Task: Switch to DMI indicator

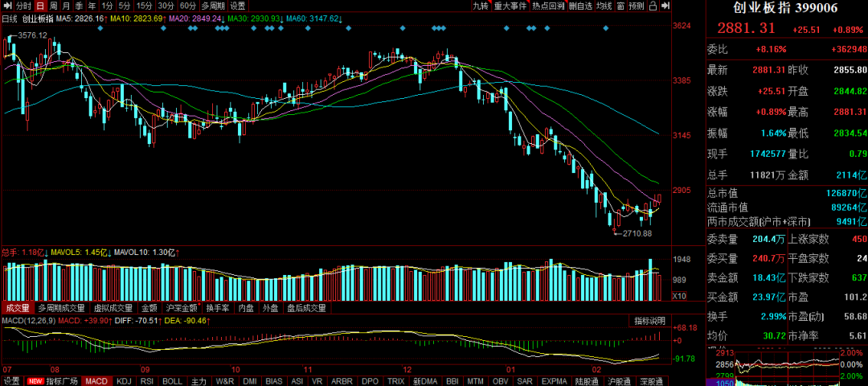Action: (250, 381)
